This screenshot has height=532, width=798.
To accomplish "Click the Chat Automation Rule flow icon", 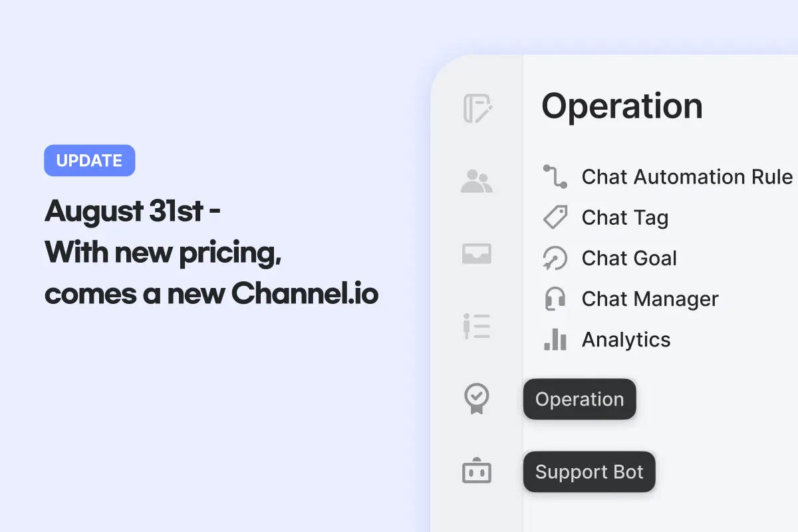I will [555, 177].
